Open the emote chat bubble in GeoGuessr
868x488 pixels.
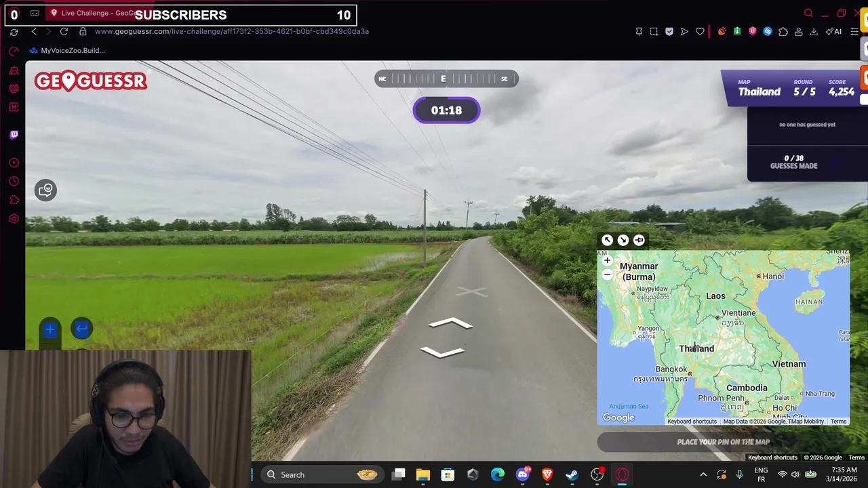[46, 190]
